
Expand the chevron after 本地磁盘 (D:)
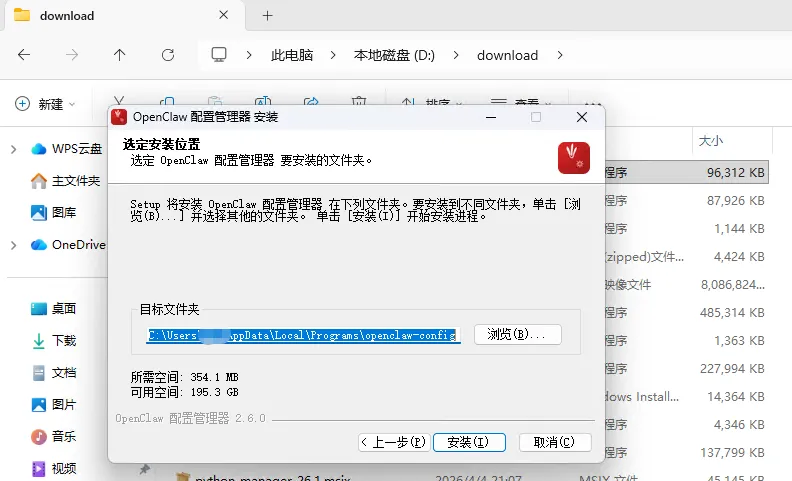(x=456, y=55)
